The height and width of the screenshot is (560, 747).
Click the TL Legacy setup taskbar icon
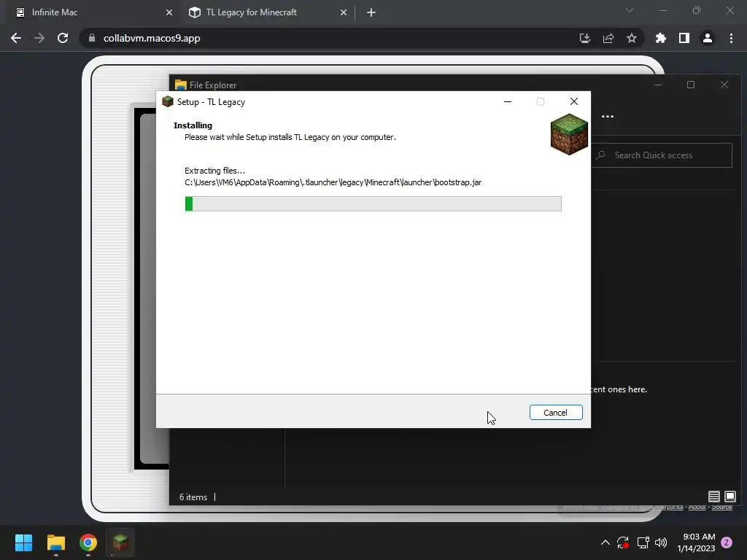tap(120, 542)
